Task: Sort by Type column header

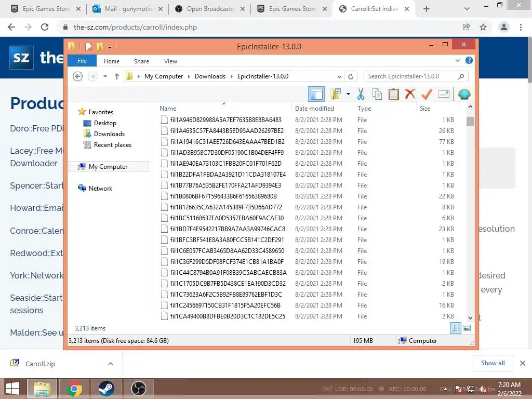Action: click(x=385, y=108)
